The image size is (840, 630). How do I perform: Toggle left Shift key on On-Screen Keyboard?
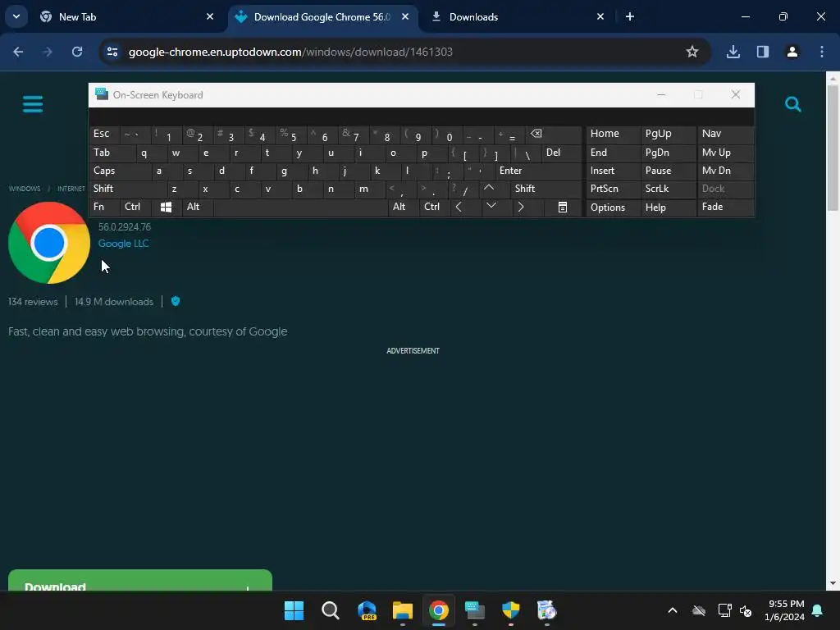tap(128, 189)
